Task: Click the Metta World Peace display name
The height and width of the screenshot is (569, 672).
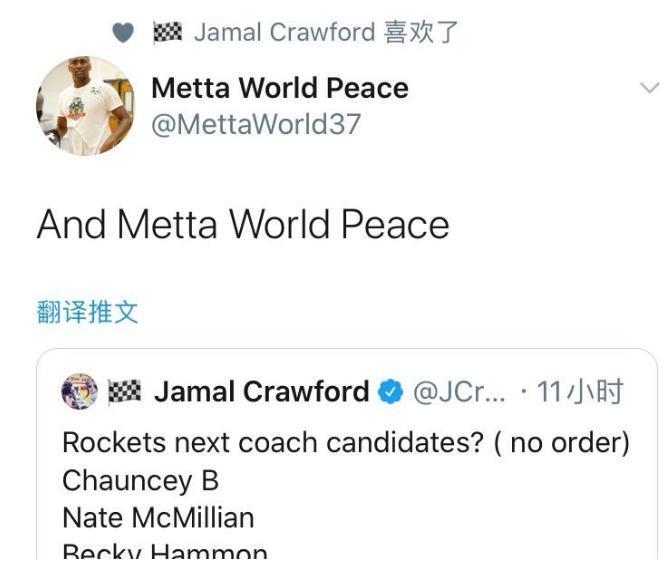Action: (x=280, y=88)
